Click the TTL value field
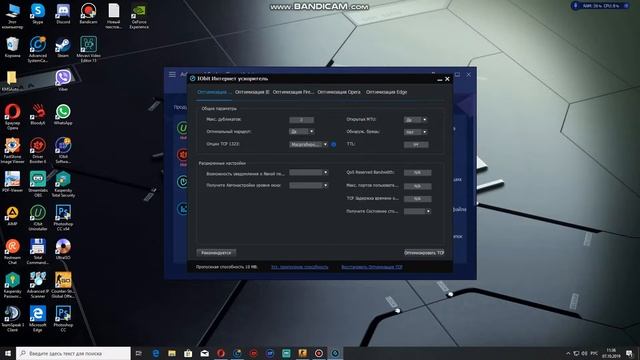The width and height of the screenshot is (640, 360). (x=416, y=144)
